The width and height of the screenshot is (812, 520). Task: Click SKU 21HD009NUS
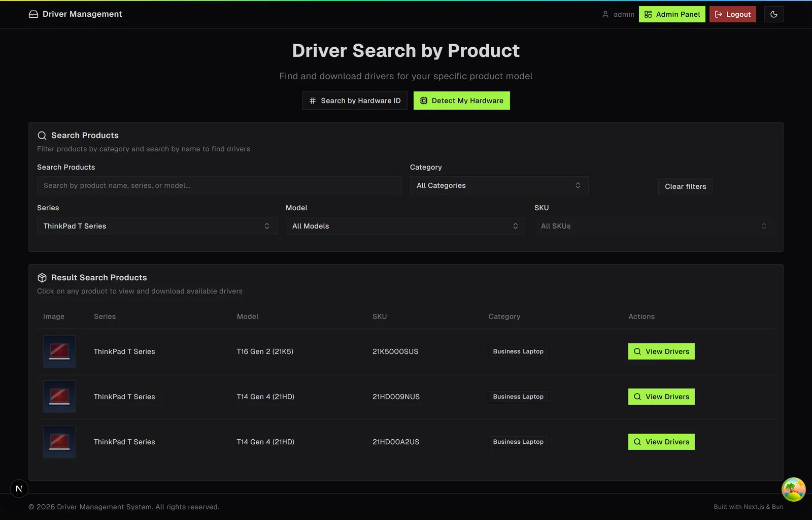pos(396,397)
